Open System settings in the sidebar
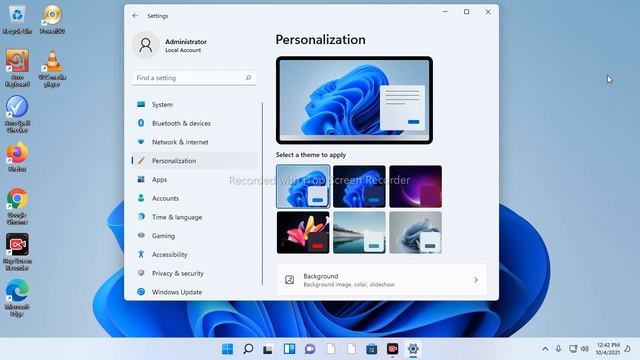The height and width of the screenshot is (360, 640). (194, 104)
